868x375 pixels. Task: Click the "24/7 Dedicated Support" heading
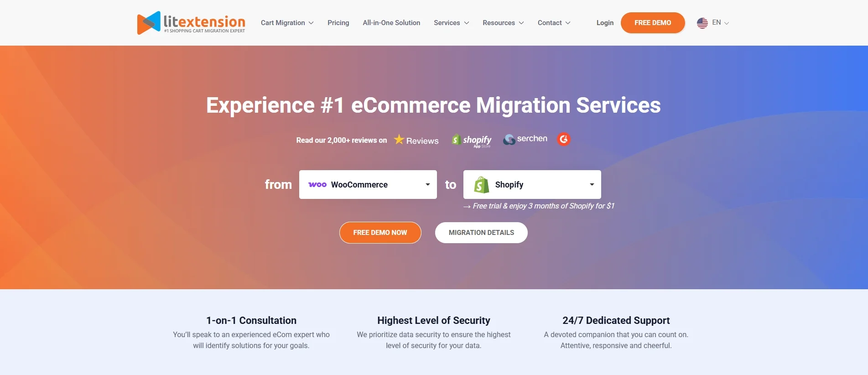click(x=616, y=321)
